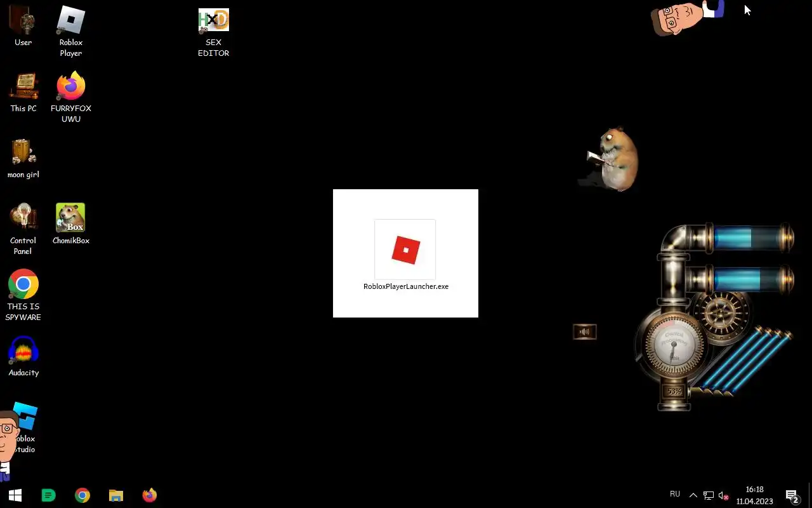Select the Roblox Player desktop shortcut
Screen dimensions: 812x508
coord(71,31)
